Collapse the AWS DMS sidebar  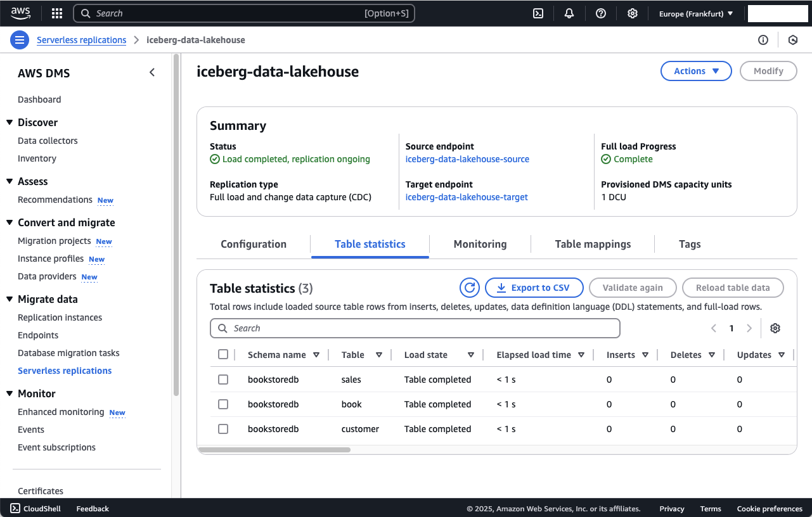(152, 73)
